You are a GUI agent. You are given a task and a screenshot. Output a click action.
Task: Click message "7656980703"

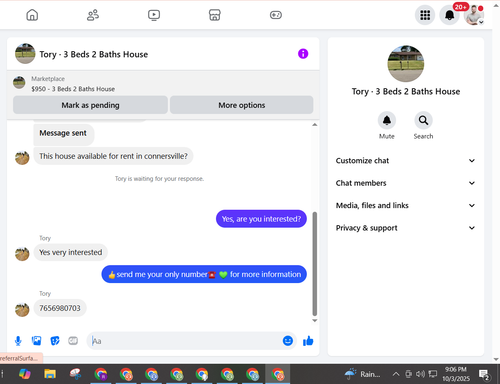coord(60,308)
